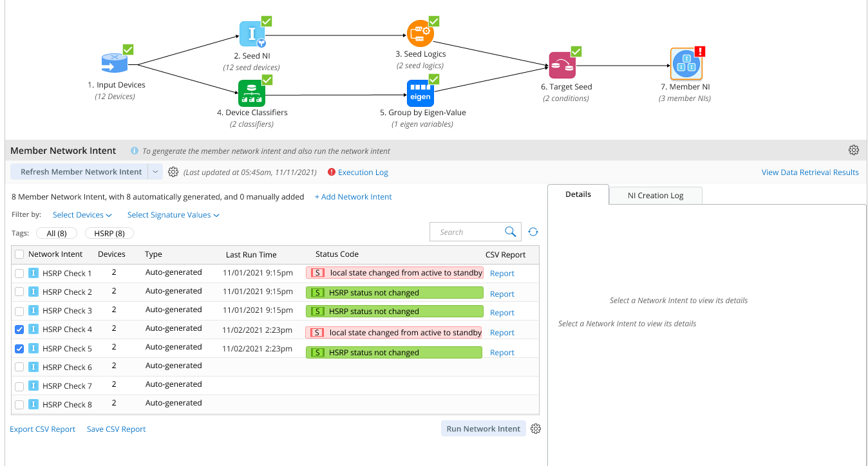Uncheck the HSRP Check 4 checkbox
Screen dimensions: 868x466
click(x=19, y=328)
